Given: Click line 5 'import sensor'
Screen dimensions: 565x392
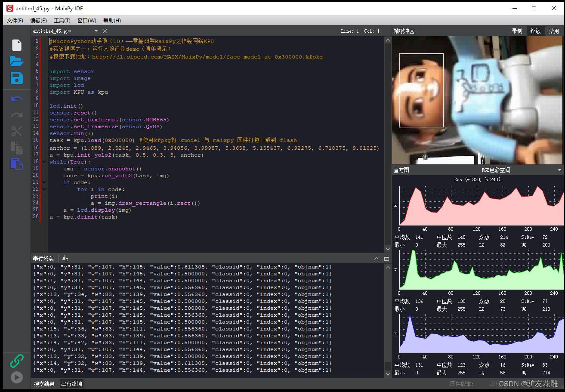Looking at the screenshot, I should tap(71, 71).
